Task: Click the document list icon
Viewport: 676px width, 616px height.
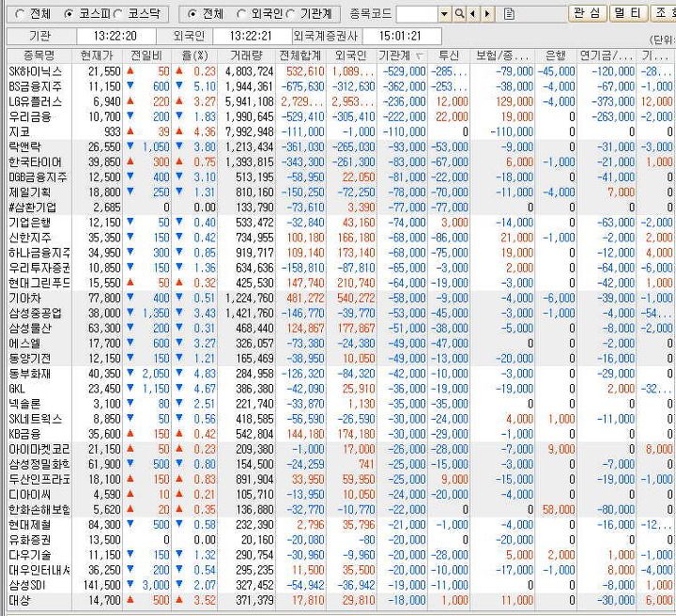Action: tap(509, 14)
